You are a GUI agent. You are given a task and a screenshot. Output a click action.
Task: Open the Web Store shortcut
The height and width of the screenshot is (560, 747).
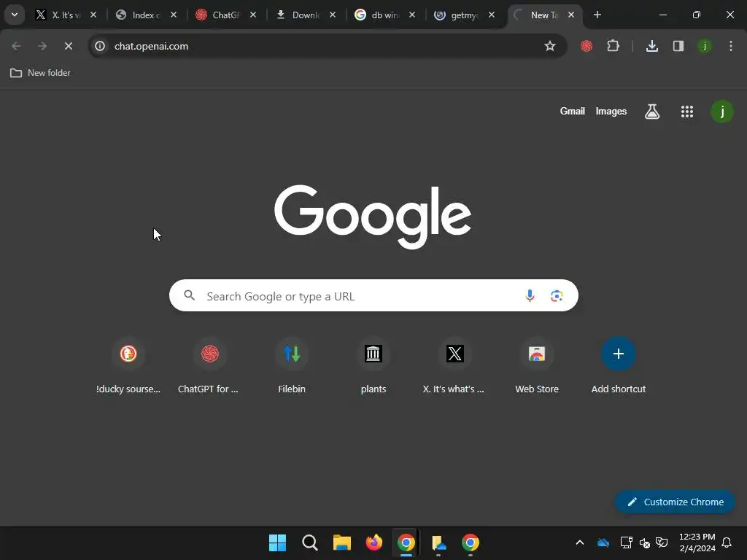click(537, 365)
